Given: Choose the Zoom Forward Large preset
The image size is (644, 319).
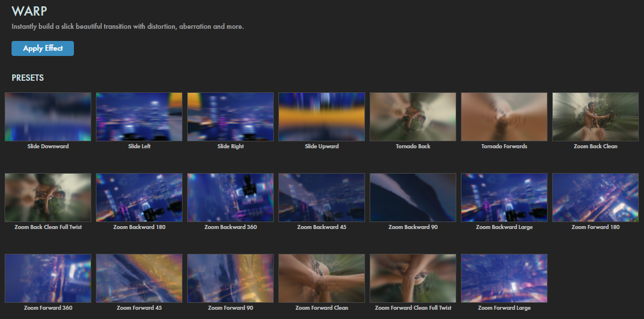Looking at the screenshot, I should coord(504,278).
